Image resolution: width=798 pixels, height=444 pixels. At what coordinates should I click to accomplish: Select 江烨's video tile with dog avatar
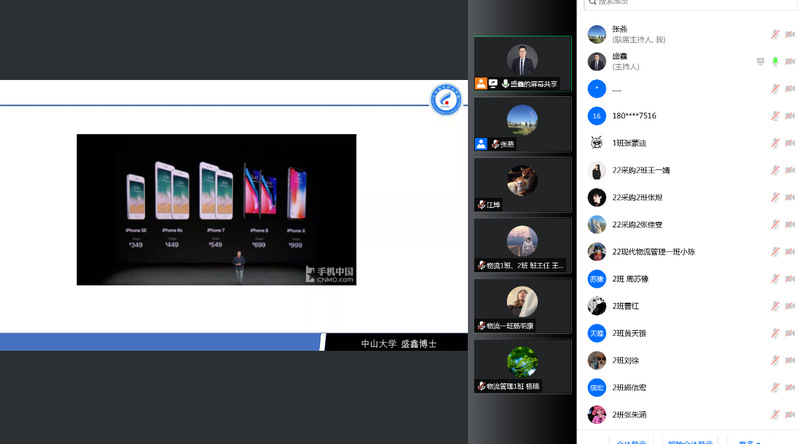pos(523,185)
